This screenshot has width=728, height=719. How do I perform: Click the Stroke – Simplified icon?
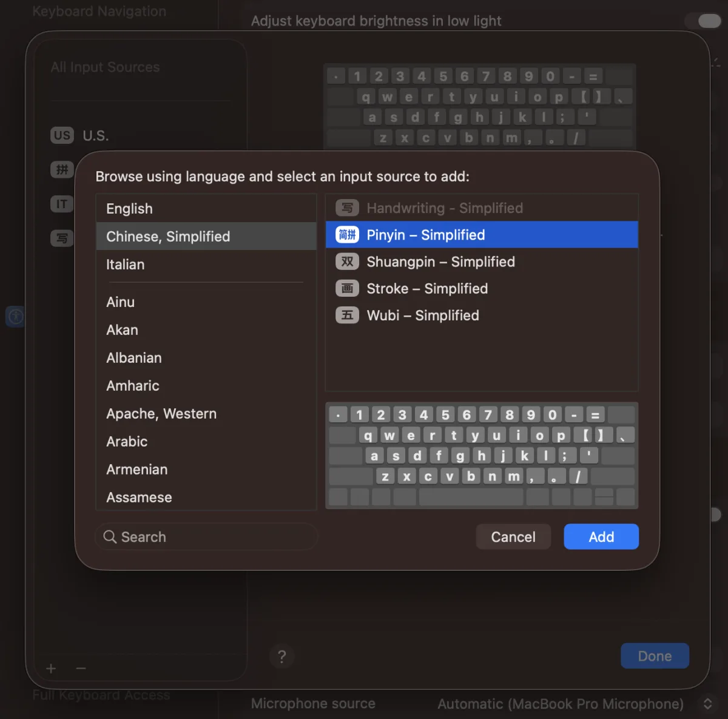[347, 288]
